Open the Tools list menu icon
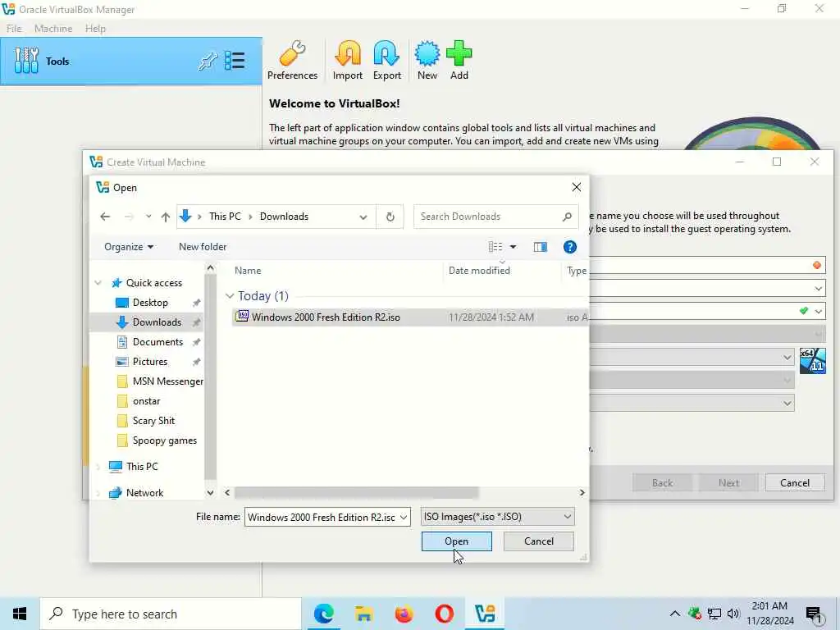The width and height of the screenshot is (840, 630). tap(235, 61)
